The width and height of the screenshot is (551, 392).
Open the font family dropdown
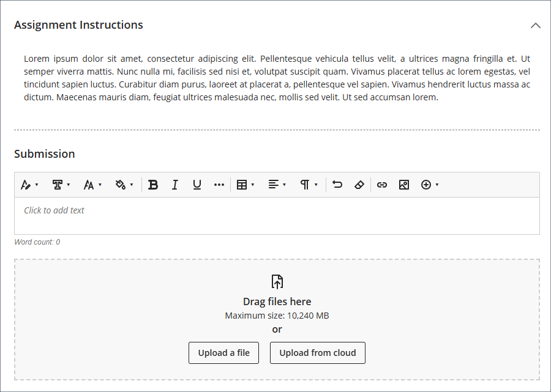[61, 185]
